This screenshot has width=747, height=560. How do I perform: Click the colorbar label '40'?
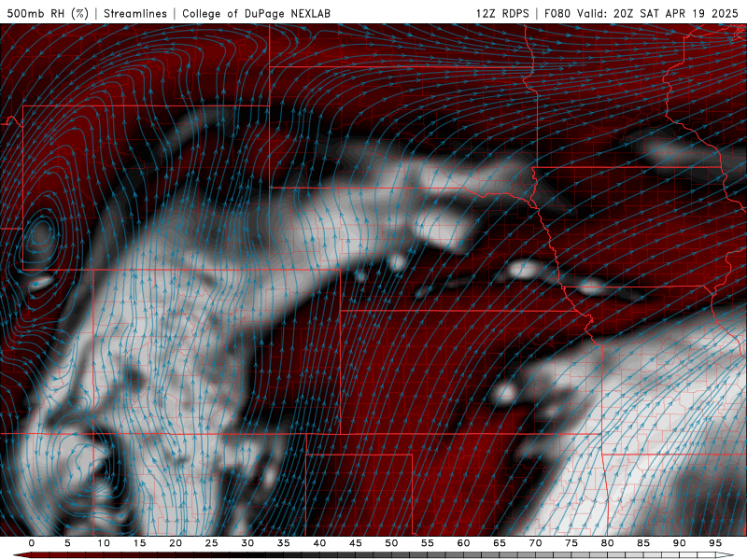click(x=319, y=543)
